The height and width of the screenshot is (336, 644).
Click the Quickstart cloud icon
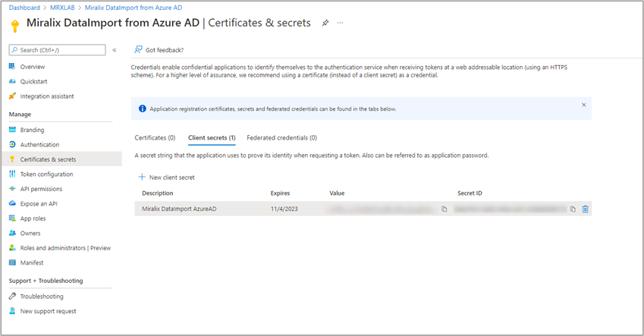point(12,81)
